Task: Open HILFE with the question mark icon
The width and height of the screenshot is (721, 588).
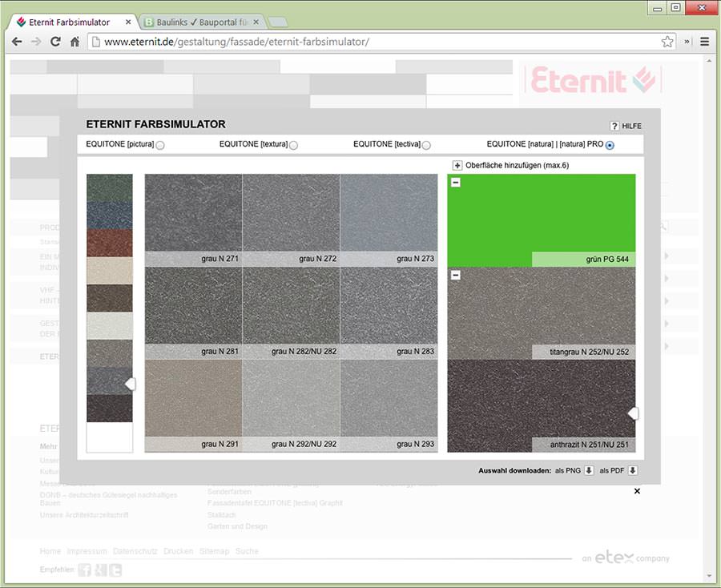Action: click(614, 126)
